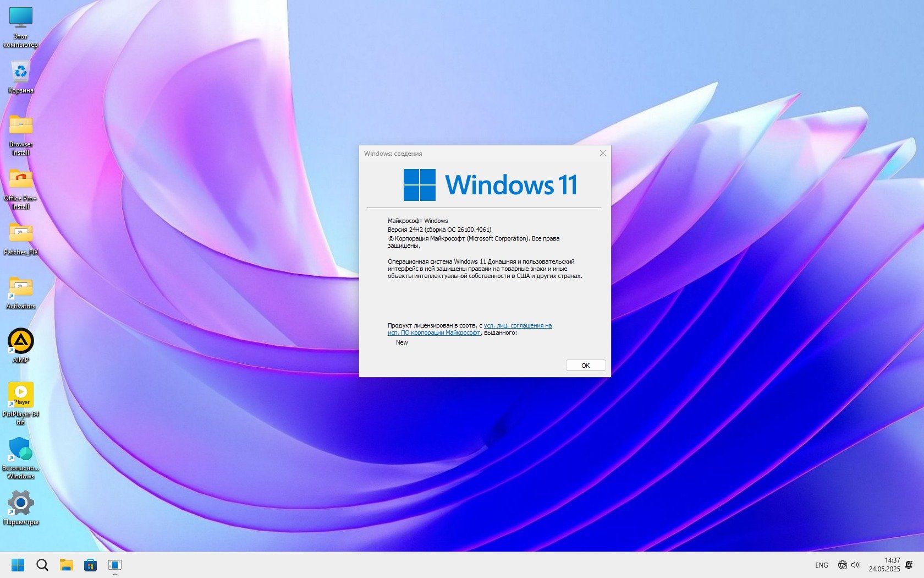Open taskbar Search magnifier

click(x=42, y=565)
